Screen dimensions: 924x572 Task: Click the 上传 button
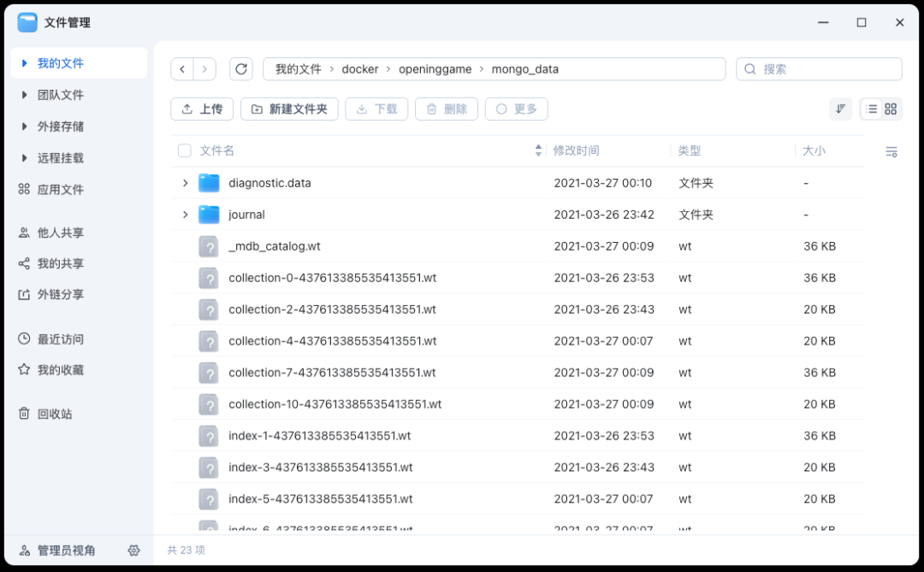(x=202, y=109)
